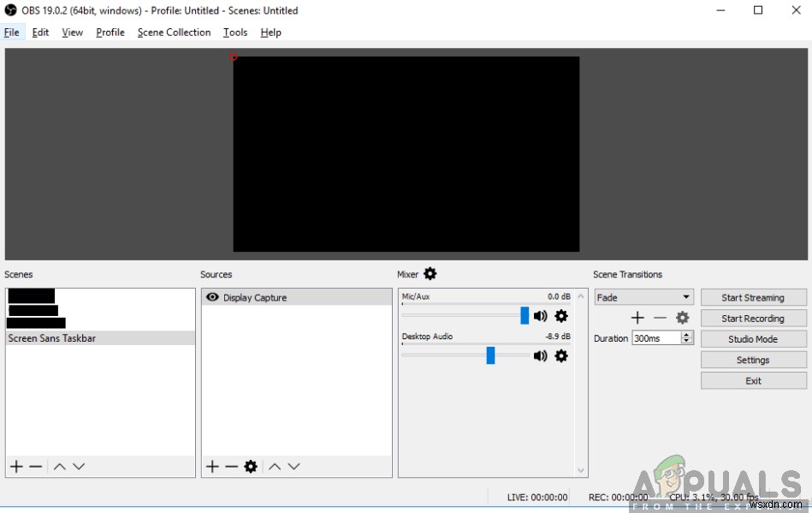812x513 pixels.
Task: Add a new scene transition with plus icon
Action: (637, 318)
